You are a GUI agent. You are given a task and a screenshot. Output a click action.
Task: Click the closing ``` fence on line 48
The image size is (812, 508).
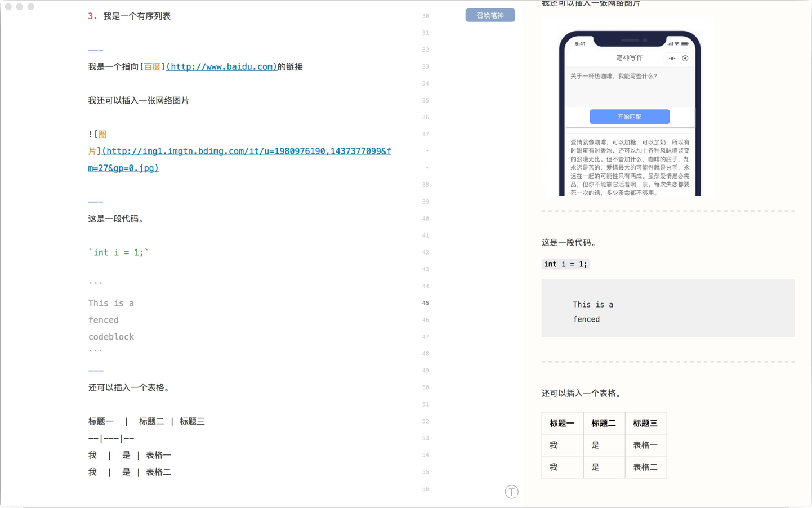coord(95,352)
